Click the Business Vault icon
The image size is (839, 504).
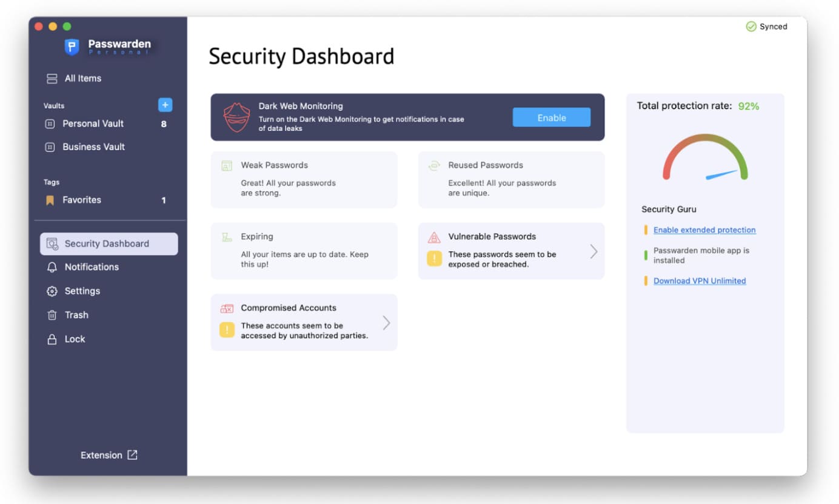coord(50,147)
